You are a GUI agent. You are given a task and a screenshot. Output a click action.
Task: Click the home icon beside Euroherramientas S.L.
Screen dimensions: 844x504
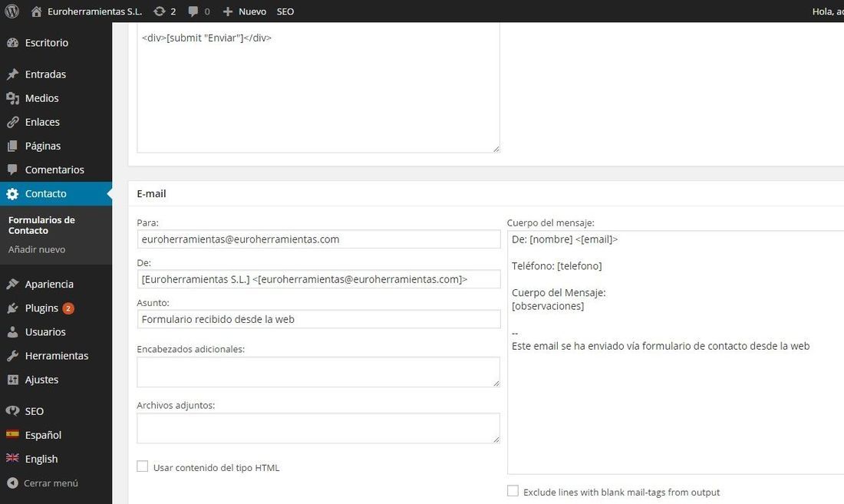coord(36,12)
